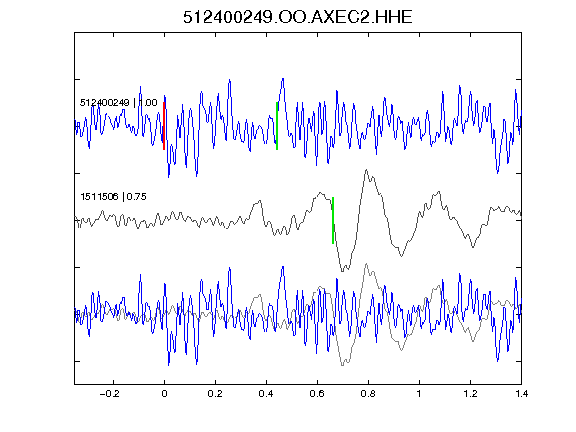Click the x-axis tick label 1
The image size is (576, 432).
419,394
